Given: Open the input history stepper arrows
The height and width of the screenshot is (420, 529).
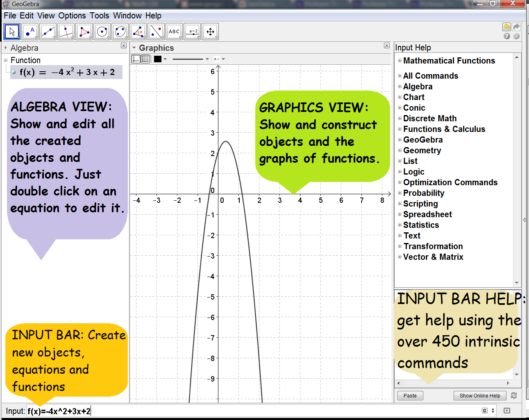Looking at the screenshot, I should pyautogui.click(x=493, y=411).
